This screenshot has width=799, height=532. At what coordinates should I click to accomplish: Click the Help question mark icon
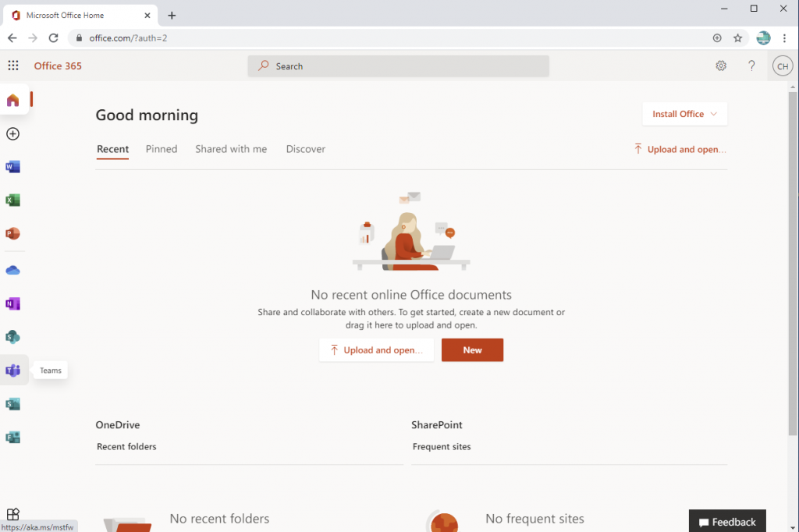tap(751, 66)
